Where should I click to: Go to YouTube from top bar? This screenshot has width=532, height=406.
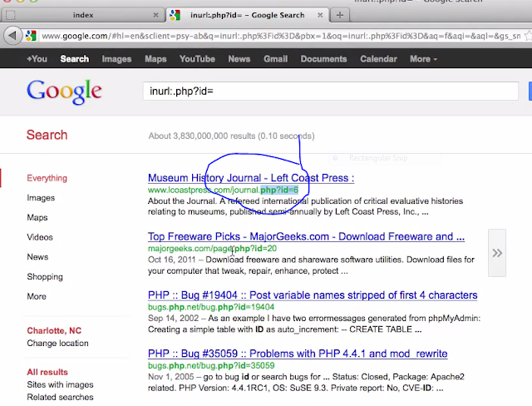(197, 59)
